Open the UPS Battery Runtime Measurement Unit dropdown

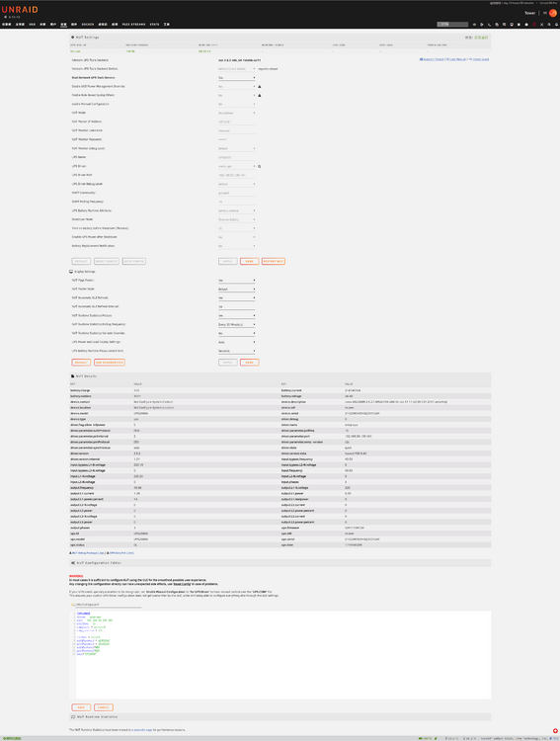[x=237, y=351]
